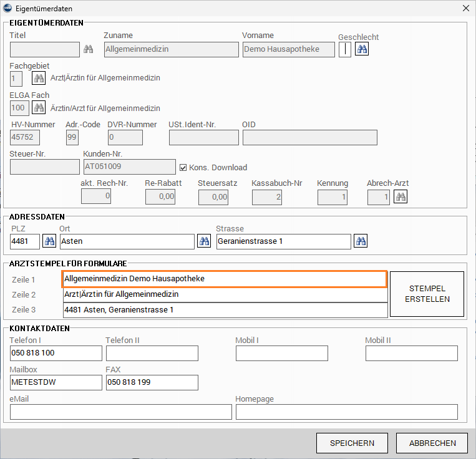Click into the Telefon I field
Screen dimensions: 476x459
56,353
